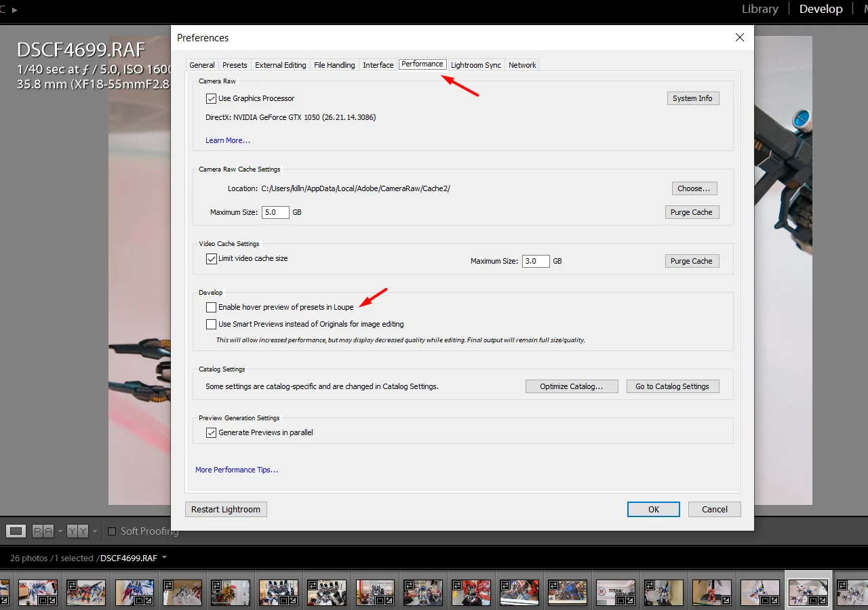Viewport: 868px width, 610px height.
Task: Click the DSCF4699.RAF info overlay text
Action: [x=81, y=49]
